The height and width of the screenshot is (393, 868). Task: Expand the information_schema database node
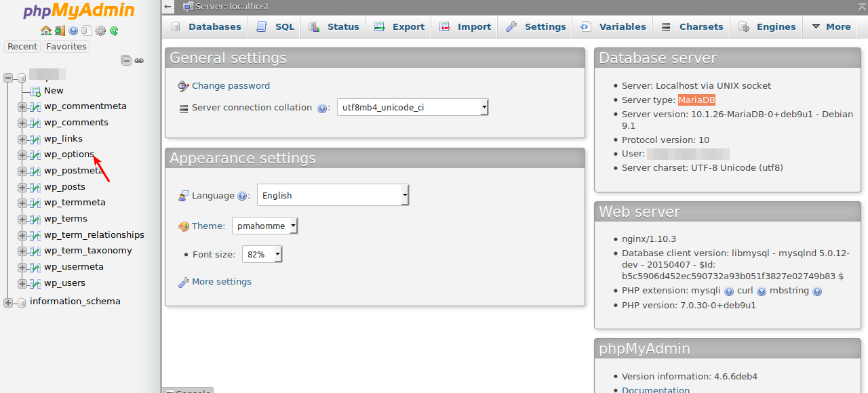tap(8, 302)
